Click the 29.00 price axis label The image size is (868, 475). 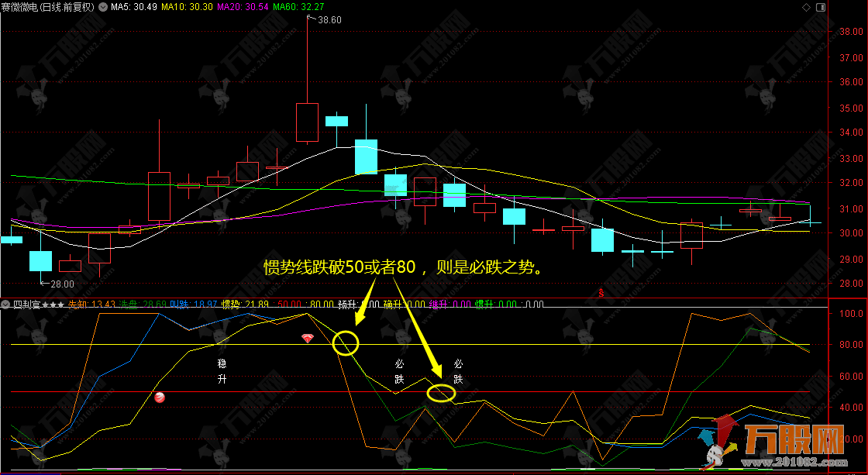[851, 259]
